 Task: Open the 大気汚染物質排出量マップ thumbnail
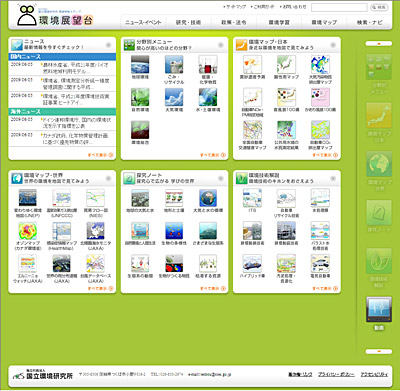click(x=320, y=64)
